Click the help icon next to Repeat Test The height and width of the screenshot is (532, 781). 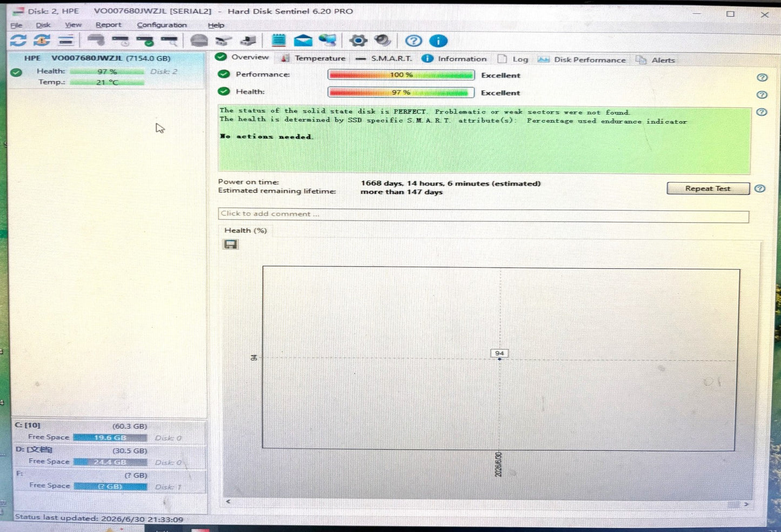[760, 189]
